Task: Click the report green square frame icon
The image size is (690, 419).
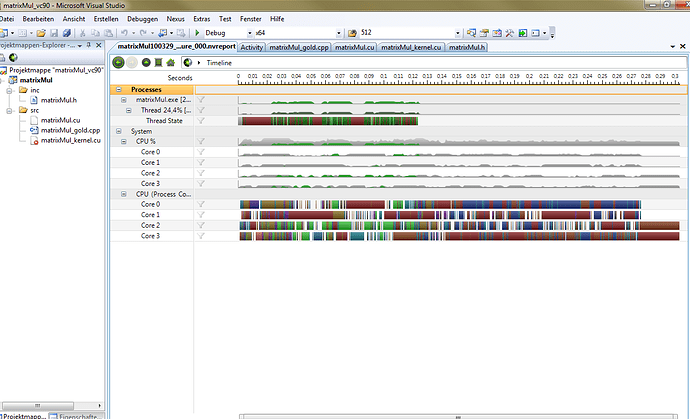Action: pos(158,62)
